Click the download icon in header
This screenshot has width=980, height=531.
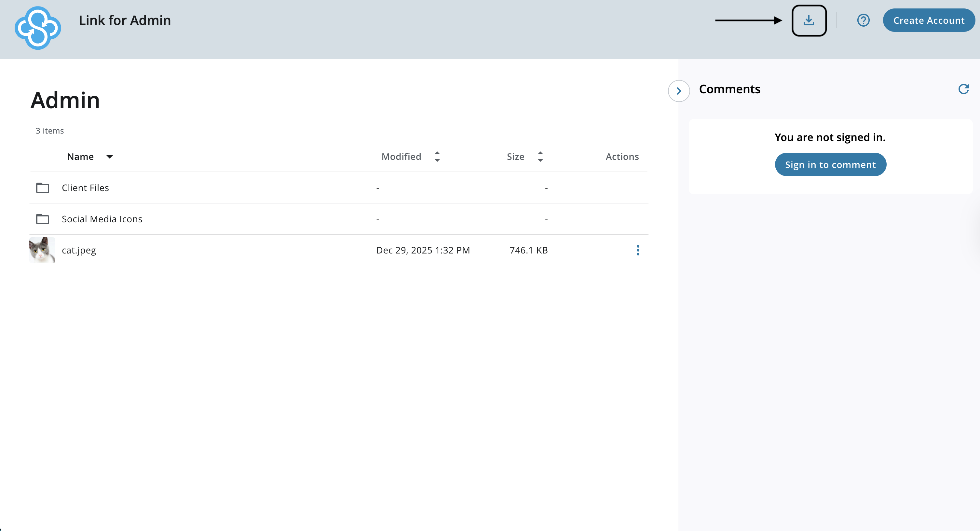pyautogui.click(x=809, y=20)
